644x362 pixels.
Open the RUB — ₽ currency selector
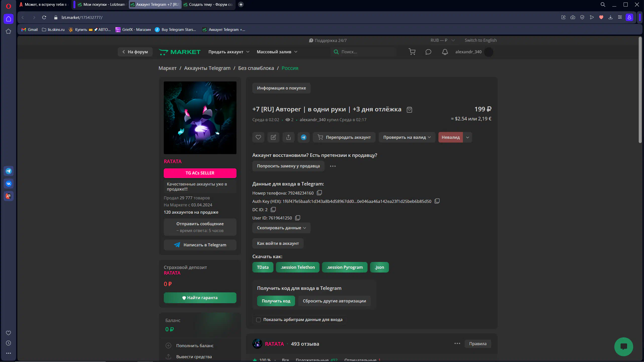pyautogui.click(x=442, y=40)
